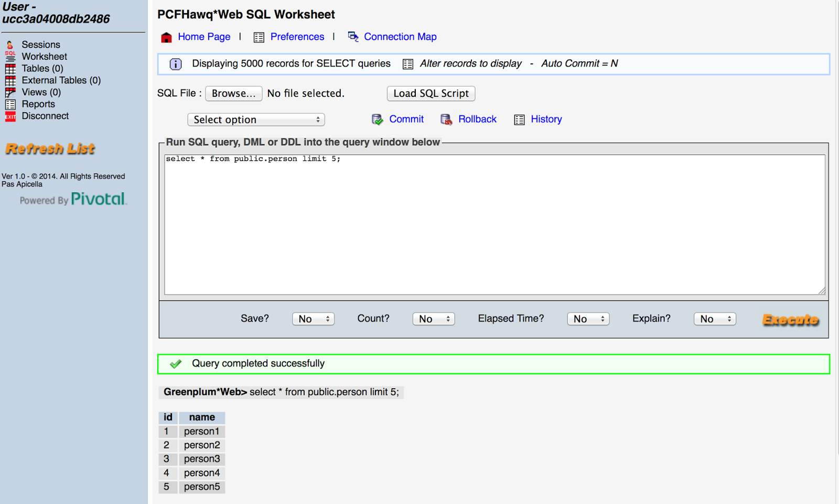Click the Execute button
This screenshot has width=839, height=504.
point(791,320)
